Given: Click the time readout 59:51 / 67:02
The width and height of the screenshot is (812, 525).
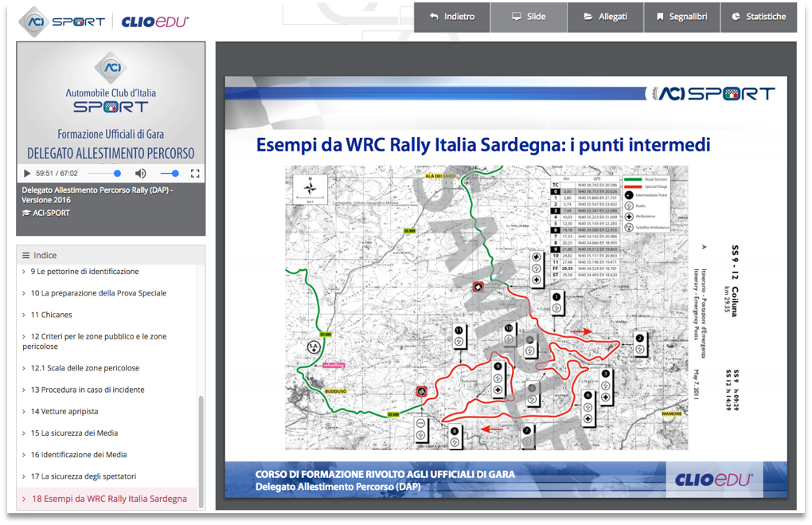Looking at the screenshot, I should (57, 173).
